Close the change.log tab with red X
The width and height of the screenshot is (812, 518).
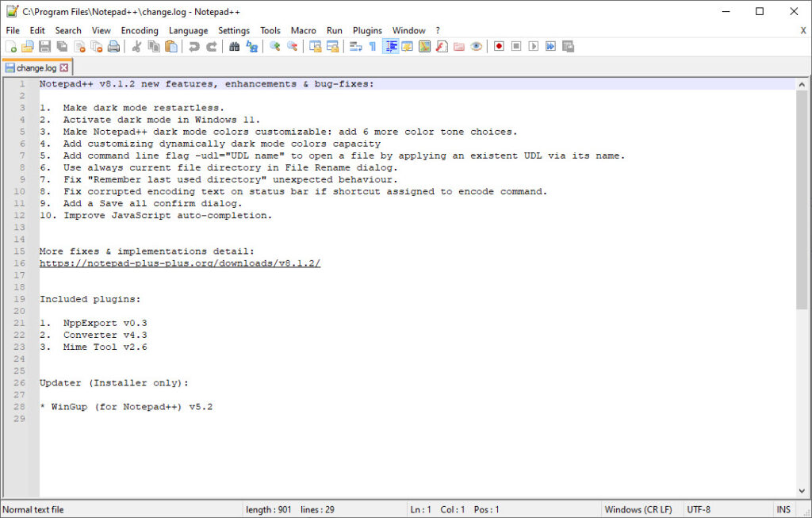[x=63, y=68]
